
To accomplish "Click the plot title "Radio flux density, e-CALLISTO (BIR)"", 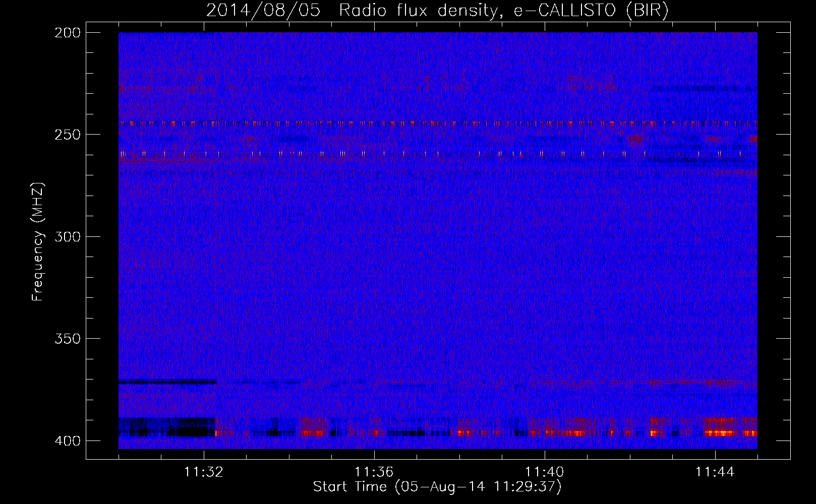I will point(504,11).
